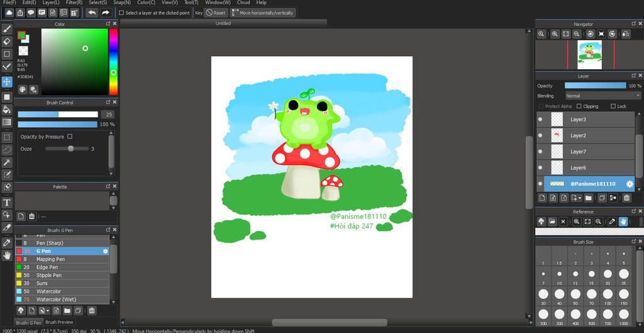Pick the Magic Wand tool

[6, 162]
